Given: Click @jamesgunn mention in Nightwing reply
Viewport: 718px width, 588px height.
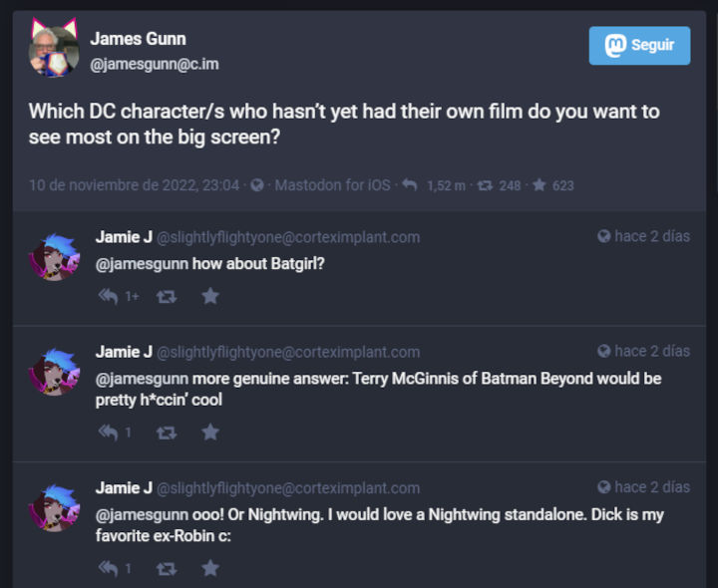Looking at the screenshot, I should coord(142,515).
